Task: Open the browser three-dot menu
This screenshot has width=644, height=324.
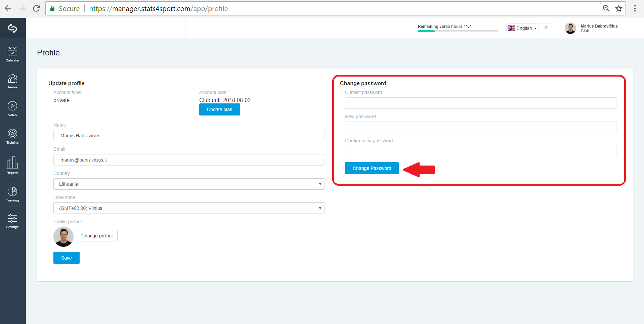Action: point(635,8)
